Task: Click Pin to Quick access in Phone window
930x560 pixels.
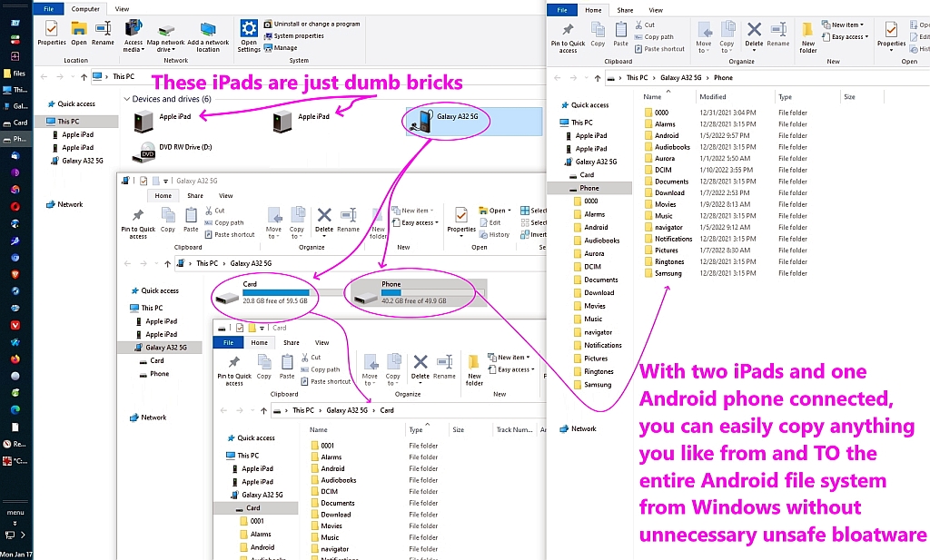Action: (568, 38)
